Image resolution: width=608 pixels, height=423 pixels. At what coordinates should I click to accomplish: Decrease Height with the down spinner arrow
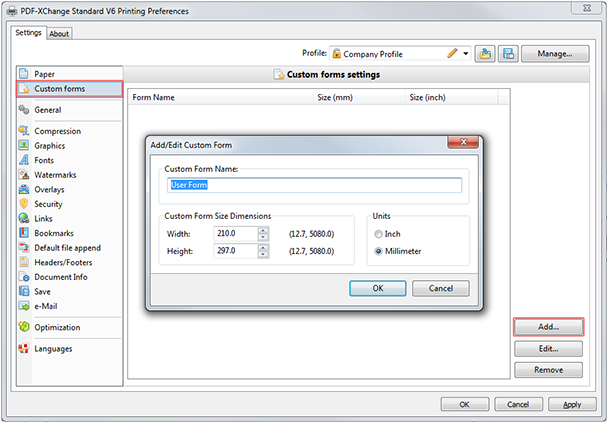pyautogui.click(x=263, y=254)
